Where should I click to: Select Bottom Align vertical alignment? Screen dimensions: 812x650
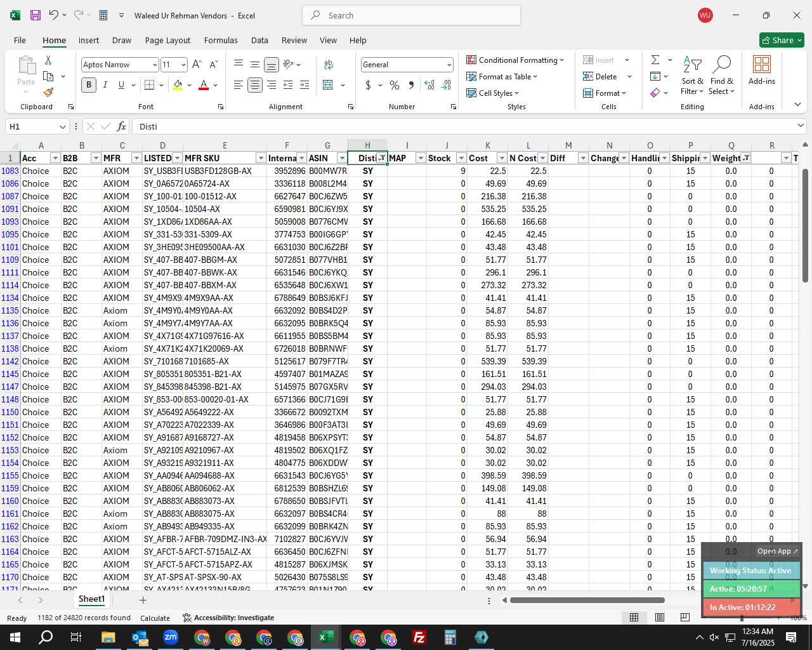[x=272, y=65]
